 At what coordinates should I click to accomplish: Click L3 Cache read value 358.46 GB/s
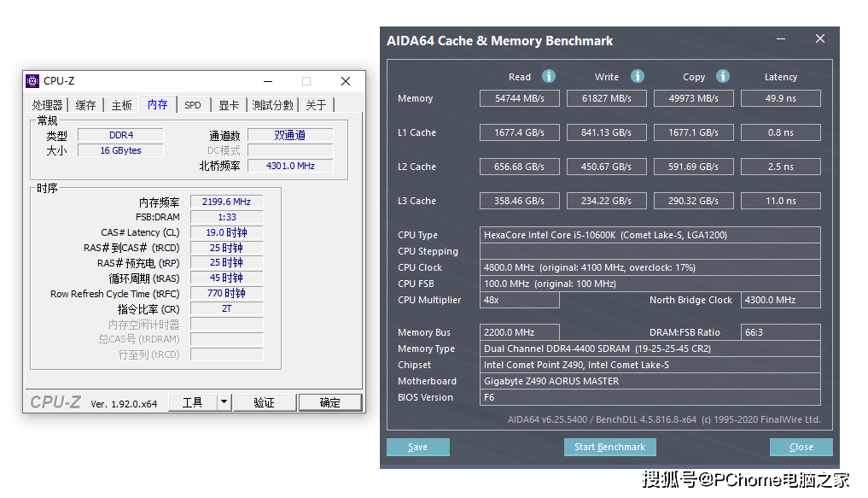point(519,201)
